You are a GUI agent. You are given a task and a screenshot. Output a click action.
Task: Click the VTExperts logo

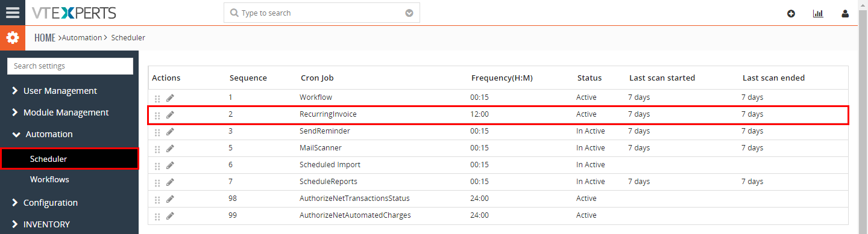click(x=74, y=13)
